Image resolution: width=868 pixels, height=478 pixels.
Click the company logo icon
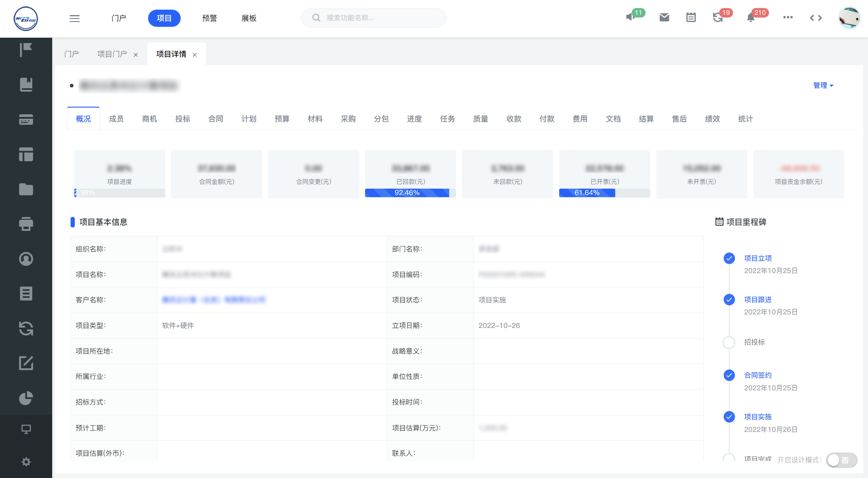[x=26, y=18]
